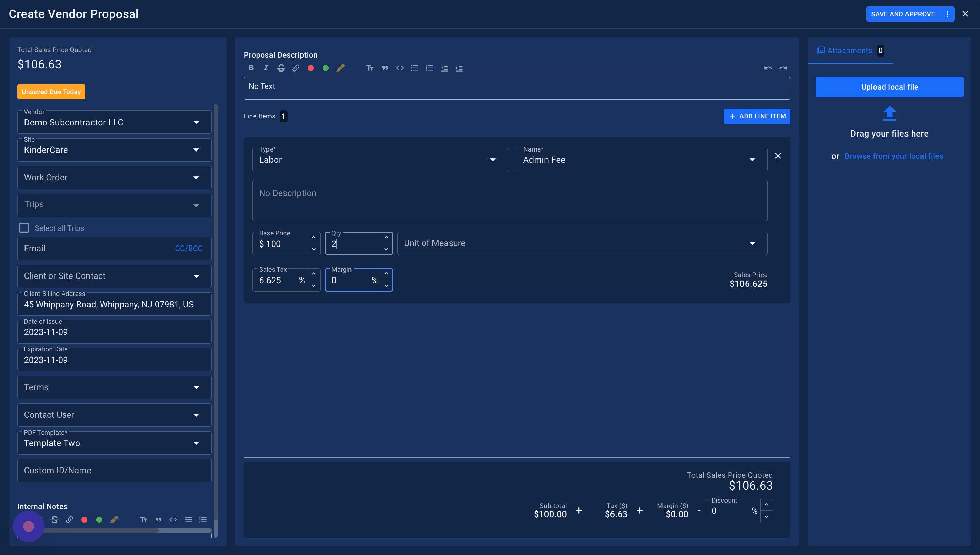980x555 pixels.
Task: Switch to the Attachments tab
Action: click(x=849, y=50)
